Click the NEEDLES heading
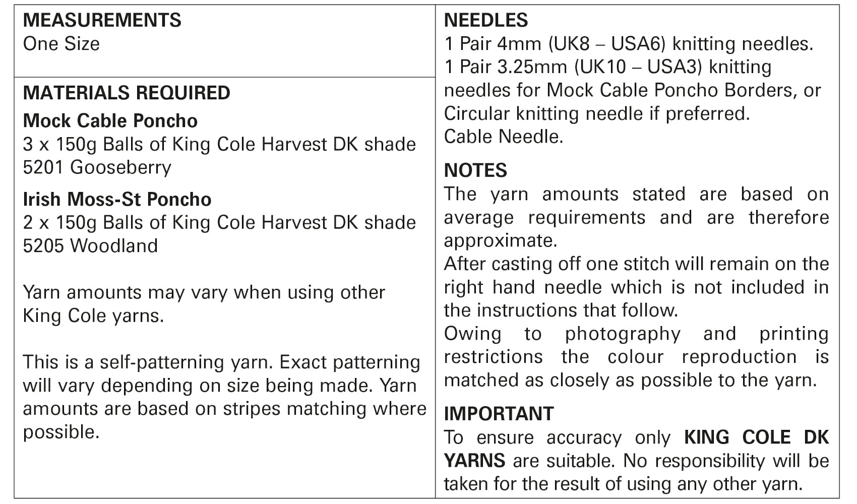The height and width of the screenshot is (504, 857). [486, 20]
